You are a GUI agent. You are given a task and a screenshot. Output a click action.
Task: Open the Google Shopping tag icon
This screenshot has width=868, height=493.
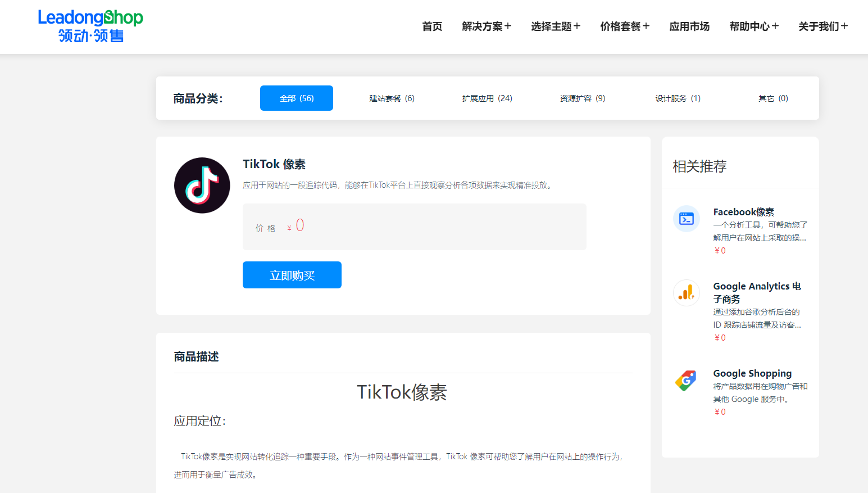point(687,381)
